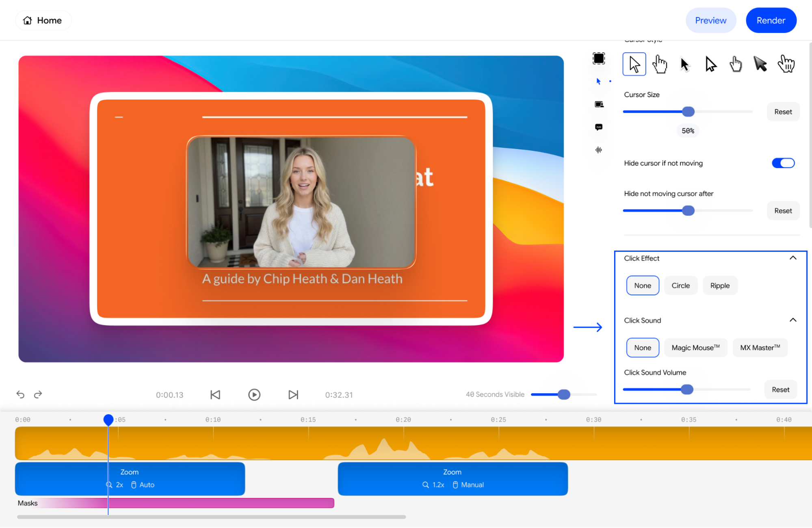Click the undo arrow icon
Screen dimensions: 812x528
(20, 394)
